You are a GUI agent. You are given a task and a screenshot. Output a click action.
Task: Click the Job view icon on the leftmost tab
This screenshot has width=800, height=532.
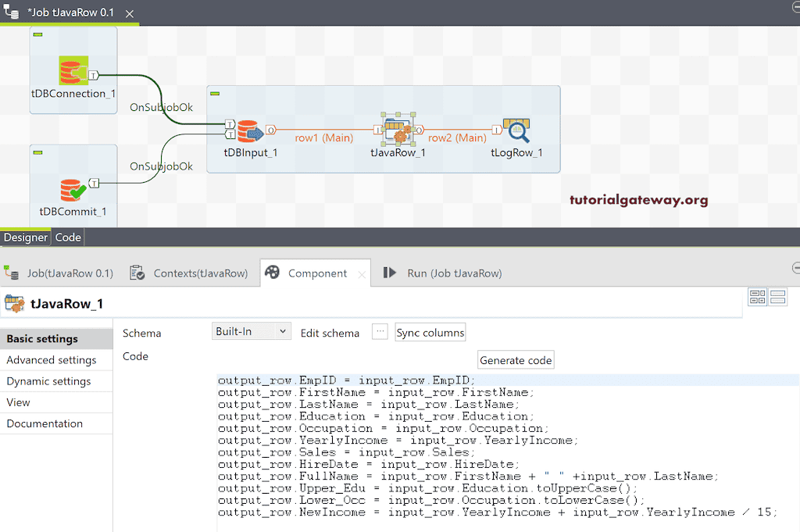point(11,273)
